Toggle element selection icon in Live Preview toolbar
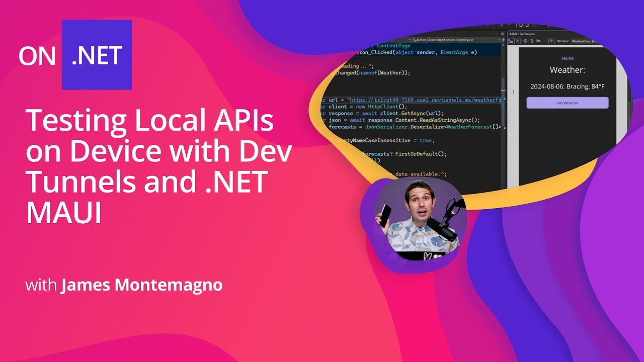 (511, 41)
